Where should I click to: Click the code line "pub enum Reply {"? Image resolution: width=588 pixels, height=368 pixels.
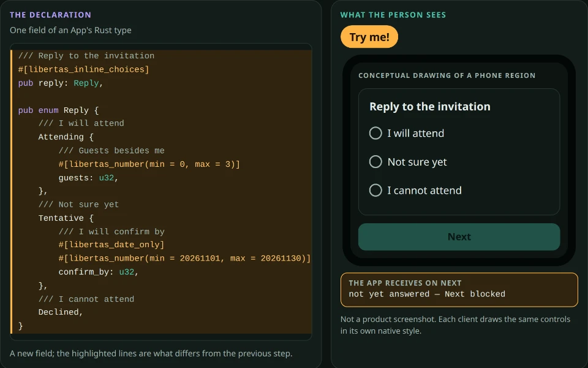[x=58, y=110]
